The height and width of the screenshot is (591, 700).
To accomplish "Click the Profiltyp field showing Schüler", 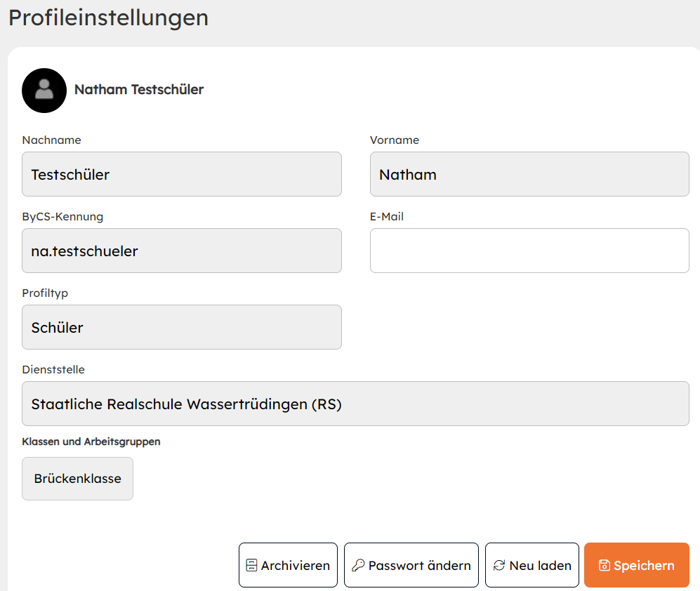I will tap(181, 327).
